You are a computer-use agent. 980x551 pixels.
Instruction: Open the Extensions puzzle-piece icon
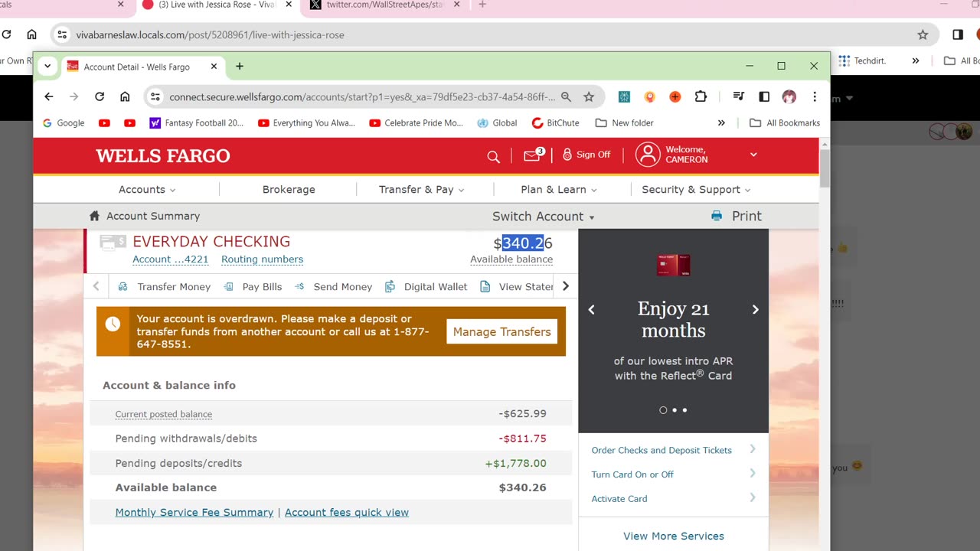pyautogui.click(x=701, y=96)
